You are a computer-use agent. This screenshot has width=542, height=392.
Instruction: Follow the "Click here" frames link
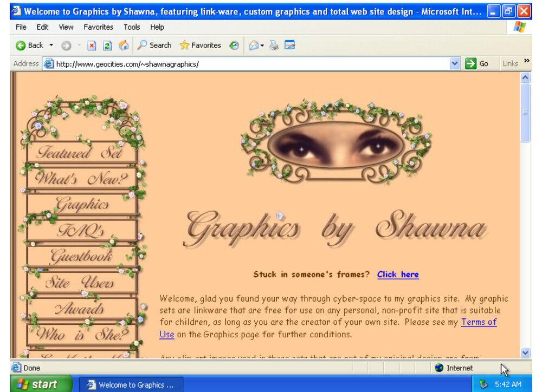point(398,274)
